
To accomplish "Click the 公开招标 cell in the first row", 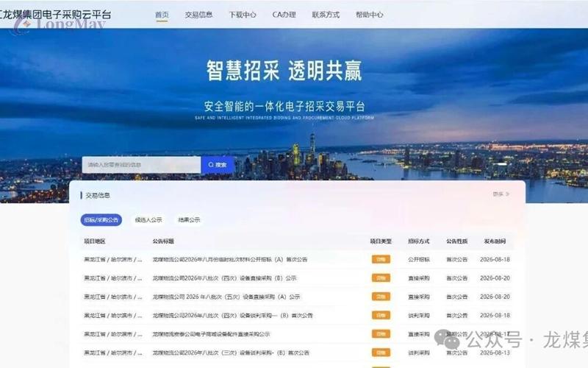I will click(419, 260).
